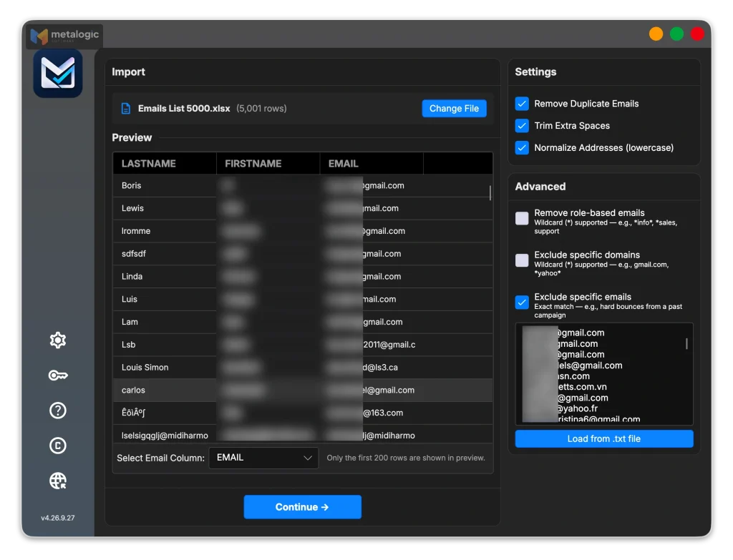Open the settings gear in sidebar
The image size is (733, 560).
pos(58,340)
